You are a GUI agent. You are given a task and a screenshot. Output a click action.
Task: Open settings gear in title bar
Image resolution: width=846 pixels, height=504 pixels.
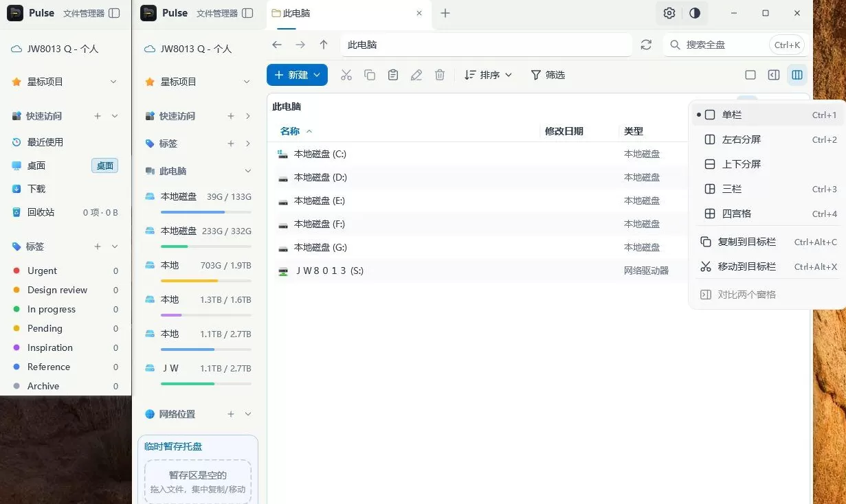coord(669,13)
